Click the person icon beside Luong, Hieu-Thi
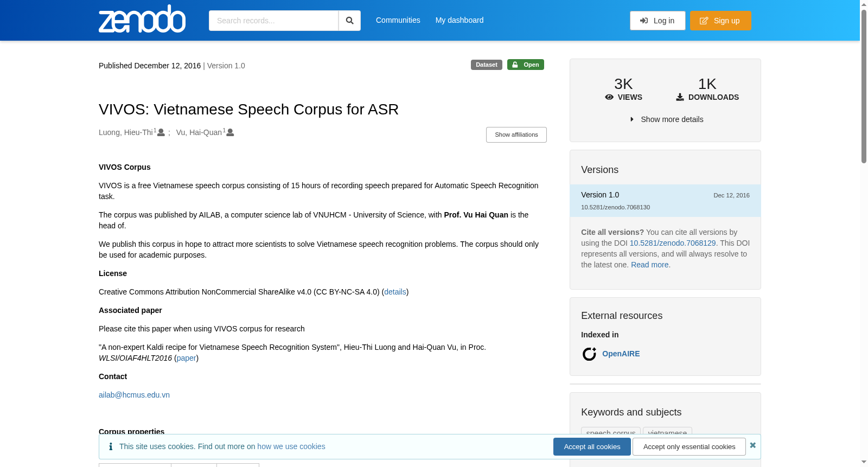868x467 pixels. (x=161, y=132)
